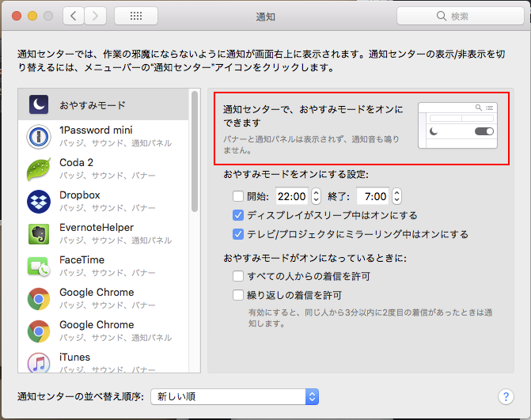
Task: Select the 1Password mini row
Action: point(104,137)
